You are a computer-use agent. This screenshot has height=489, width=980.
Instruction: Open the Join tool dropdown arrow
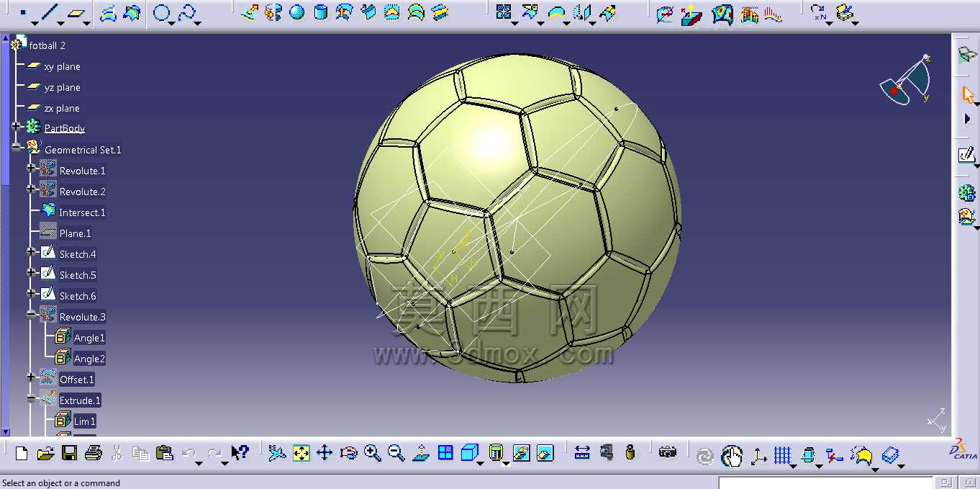pyautogui.click(x=514, y=23)
